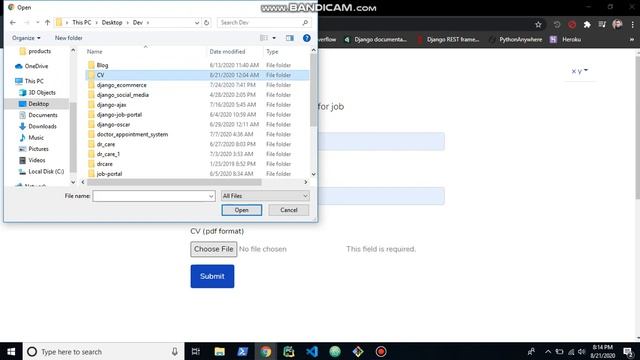Click Choose File on the webpage

(213, 249)
